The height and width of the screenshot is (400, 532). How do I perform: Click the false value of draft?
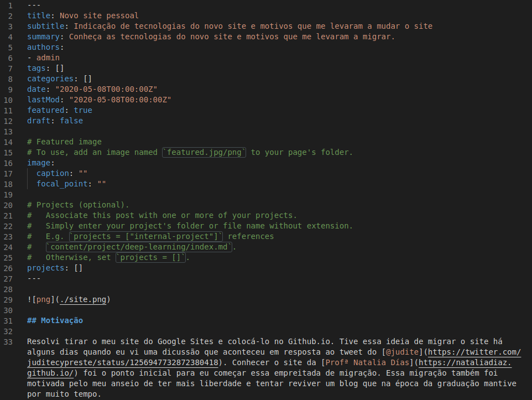(x=71, y=121)
